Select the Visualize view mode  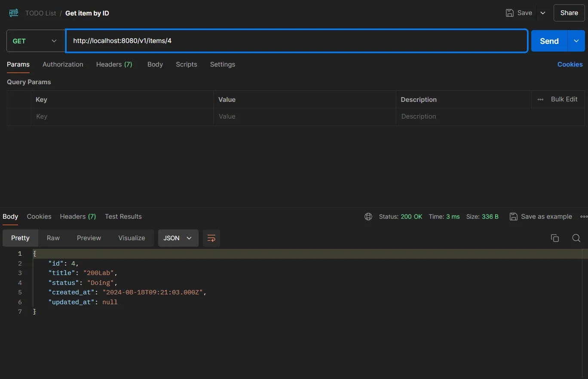click(132, 238)
